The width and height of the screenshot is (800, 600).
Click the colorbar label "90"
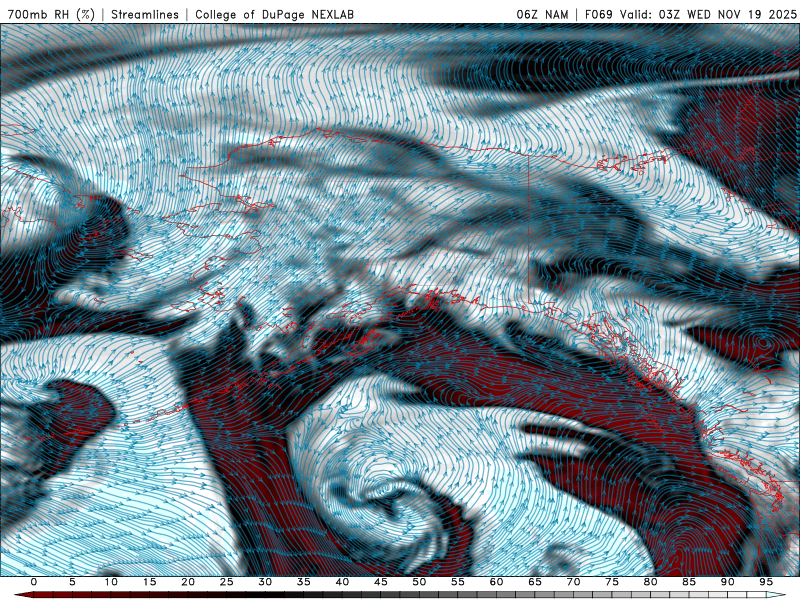point(728,582)
